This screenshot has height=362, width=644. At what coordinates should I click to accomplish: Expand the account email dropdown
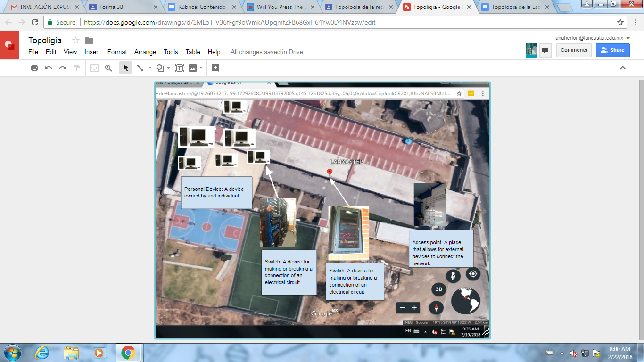tap(628, 38)
